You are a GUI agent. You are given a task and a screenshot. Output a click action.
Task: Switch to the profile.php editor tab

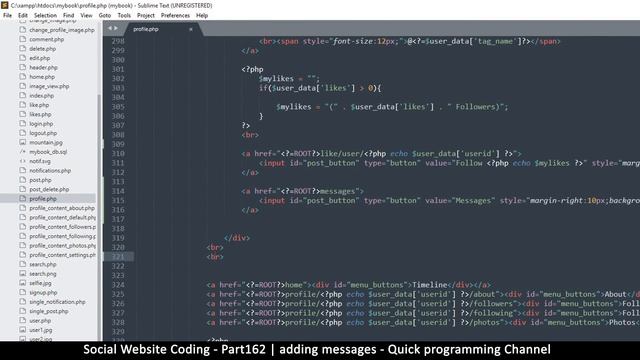pyautogui.click(x=161, y=29)
